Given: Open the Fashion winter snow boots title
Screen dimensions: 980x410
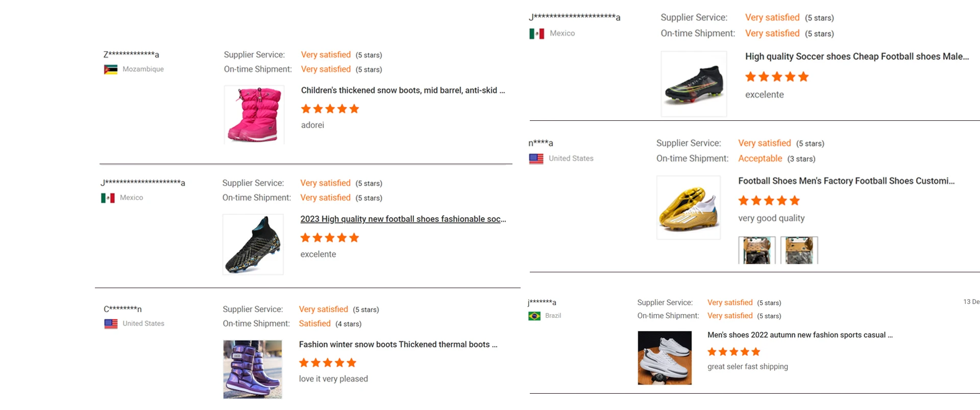Looking at the screenshot, I should (x=398, y=345).
